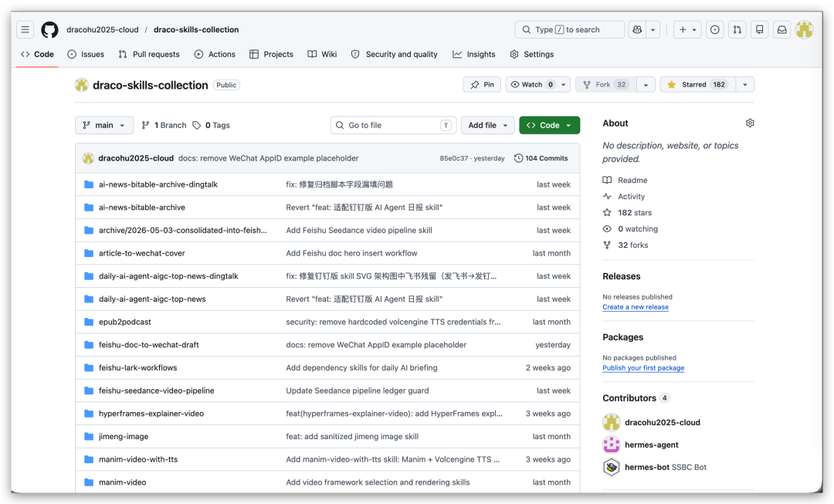Open the Contributors section heading link
834x504 pixels.
click(629, 398)
